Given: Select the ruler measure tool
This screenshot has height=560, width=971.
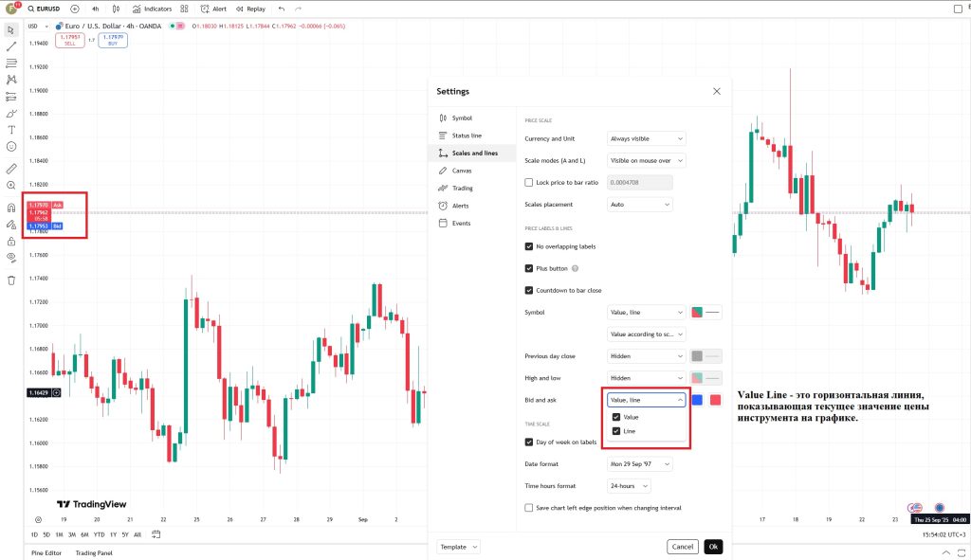Looking at the screenshot, I should pyautogui.click(x=11, y=169).
